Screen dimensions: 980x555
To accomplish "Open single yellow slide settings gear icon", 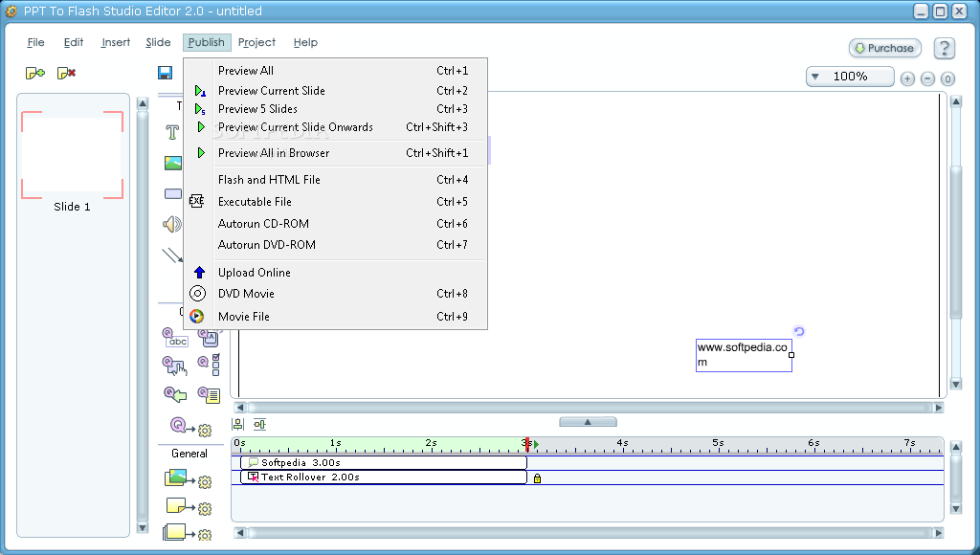I will 189,507.
